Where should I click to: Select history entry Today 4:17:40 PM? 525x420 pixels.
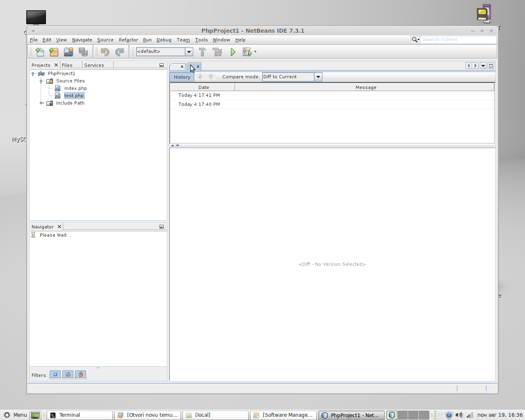click(332, 104)
